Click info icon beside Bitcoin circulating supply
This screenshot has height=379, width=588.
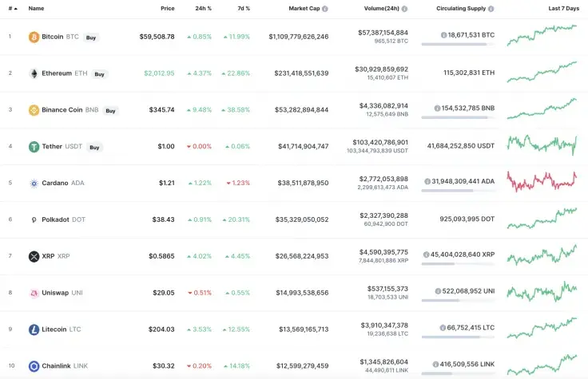[x=443, y=36]
